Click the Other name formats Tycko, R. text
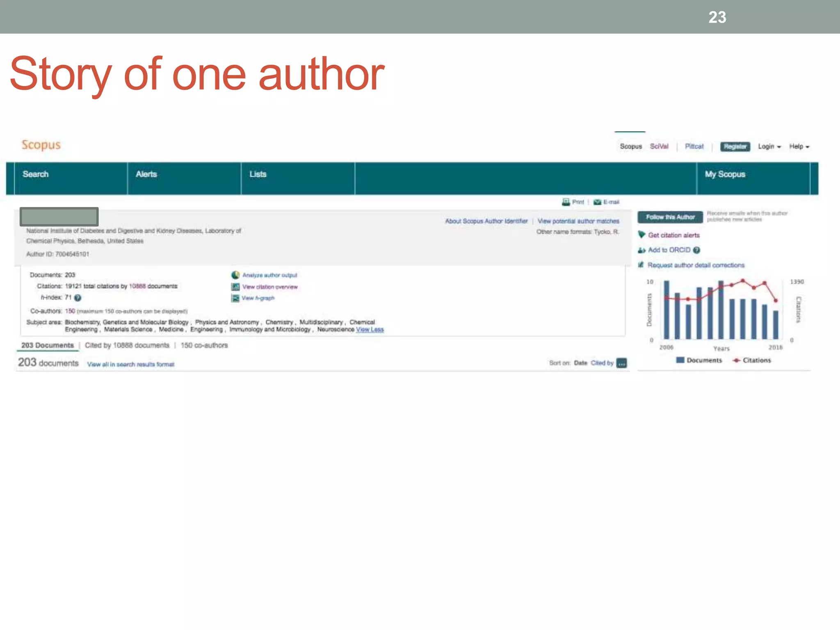 pos(578,232)
